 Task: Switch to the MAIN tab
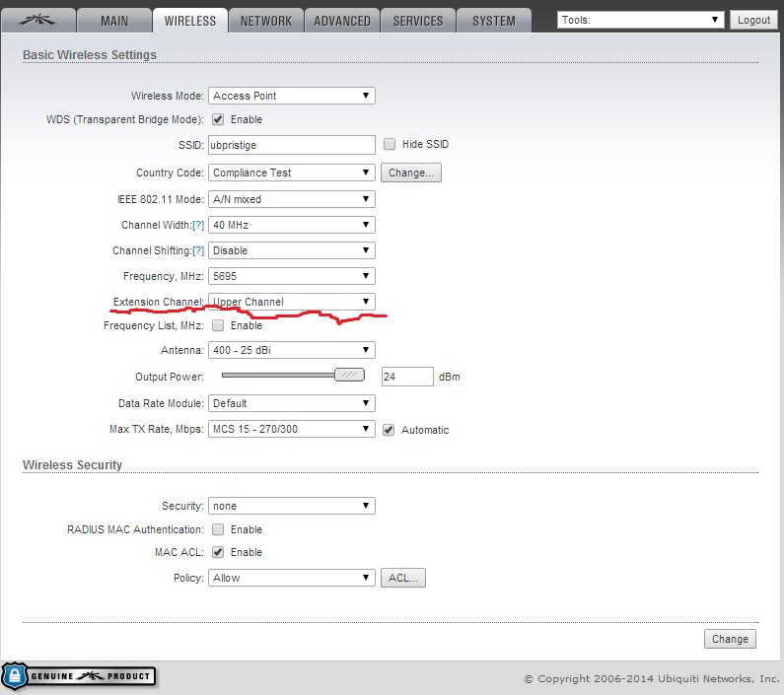[x=114, y=21]
